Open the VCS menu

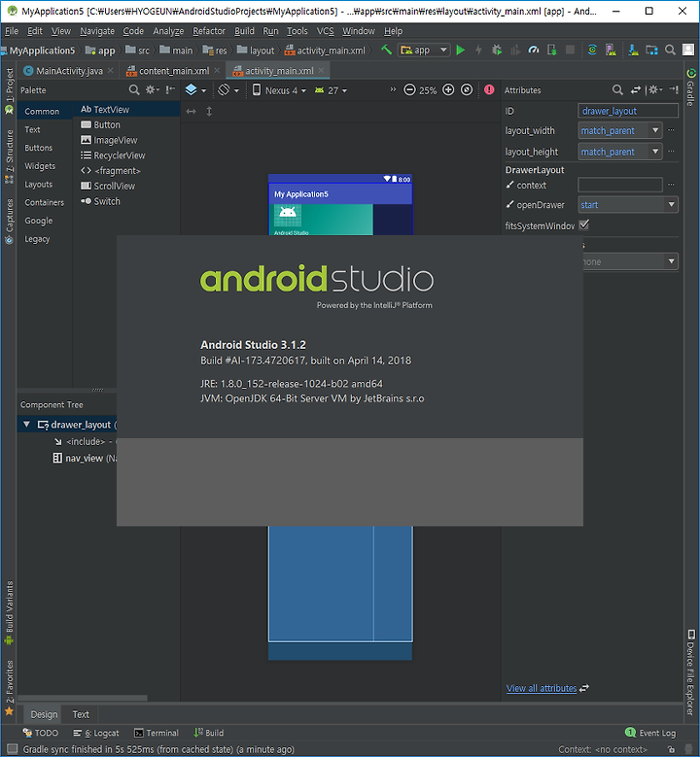(x=325, y=31)
